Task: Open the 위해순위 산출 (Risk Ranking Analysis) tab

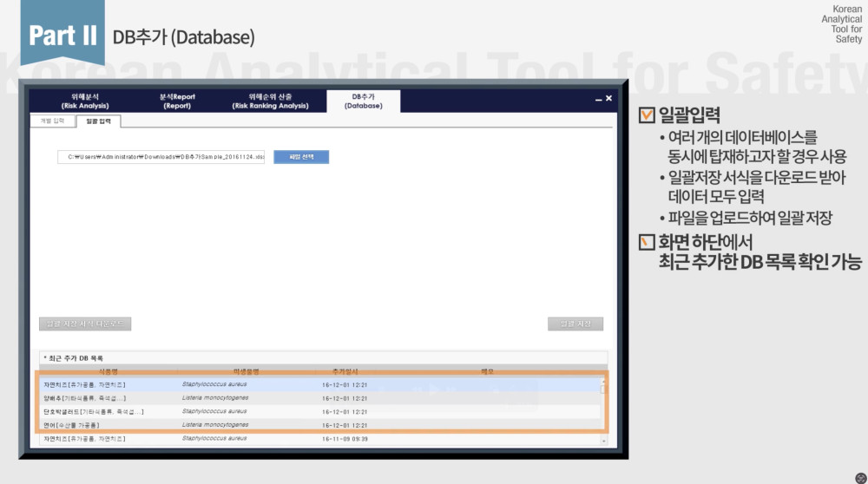Action: (x=270, y=101)
